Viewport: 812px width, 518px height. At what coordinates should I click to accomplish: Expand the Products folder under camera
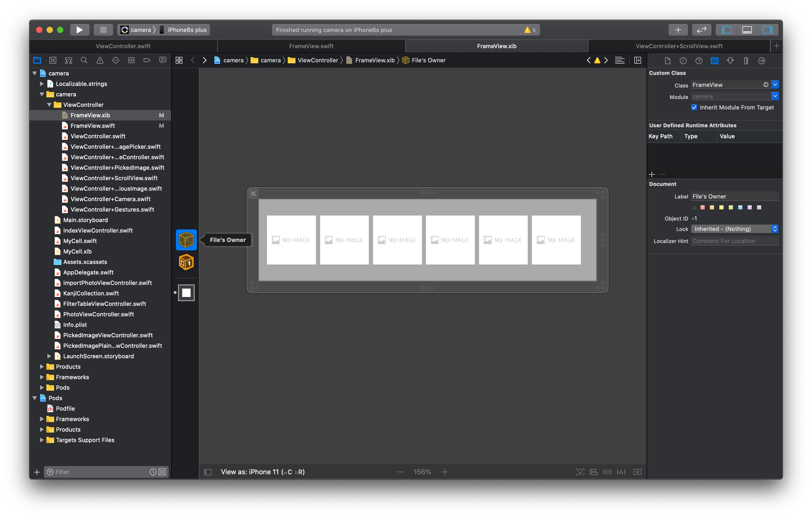click(42, 367)
